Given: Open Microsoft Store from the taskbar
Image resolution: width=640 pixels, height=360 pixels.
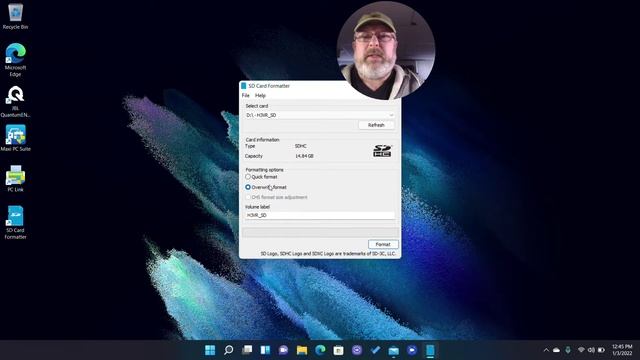Looking at the screenshot, I should (x=338, y=350).
